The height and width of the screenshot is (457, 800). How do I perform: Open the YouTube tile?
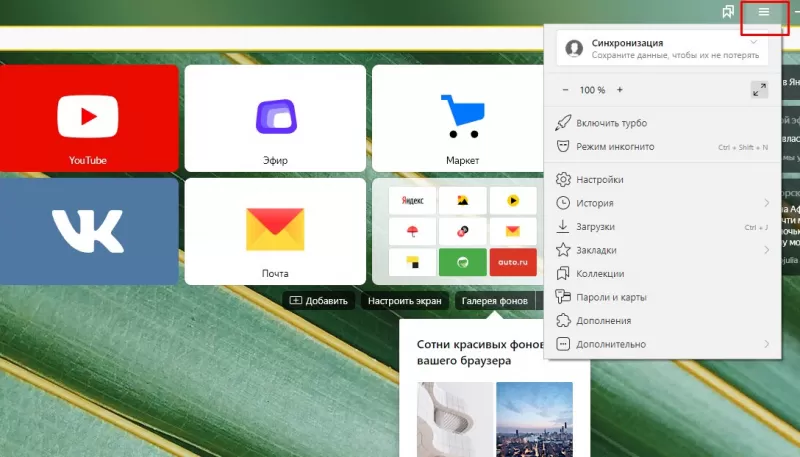(89, 118)
